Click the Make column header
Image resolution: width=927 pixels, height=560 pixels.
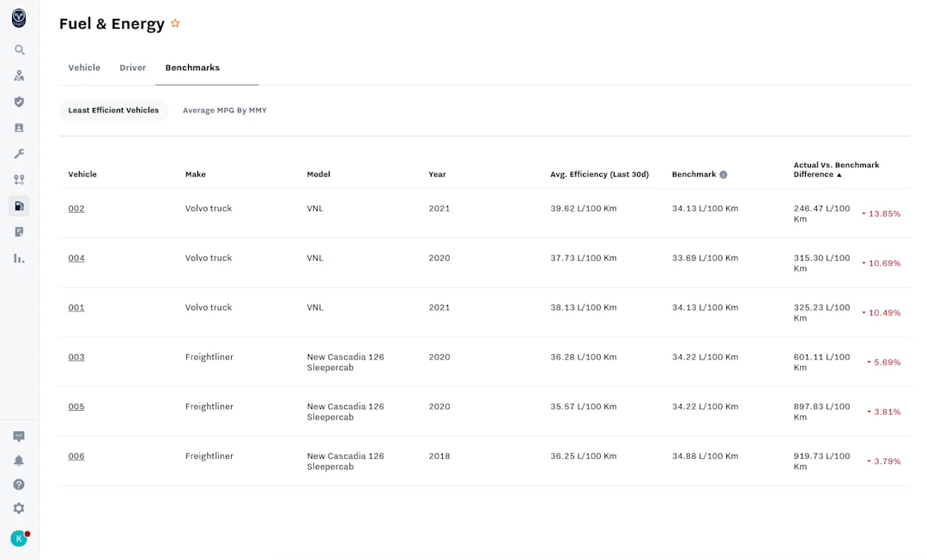195,174
